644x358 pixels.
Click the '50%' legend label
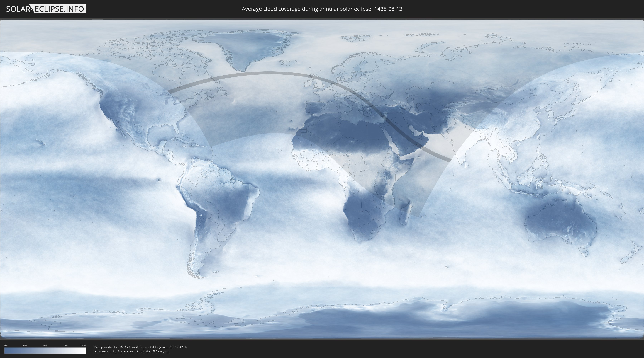tap(45, 345)
